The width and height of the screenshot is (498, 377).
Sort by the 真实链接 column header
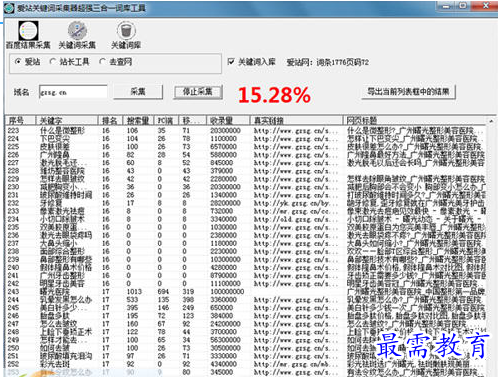tap(296, 120)
